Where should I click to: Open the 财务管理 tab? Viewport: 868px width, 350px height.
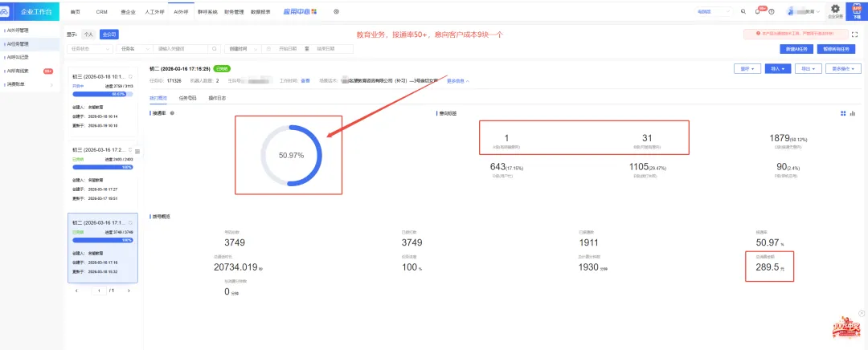point(233,11)
